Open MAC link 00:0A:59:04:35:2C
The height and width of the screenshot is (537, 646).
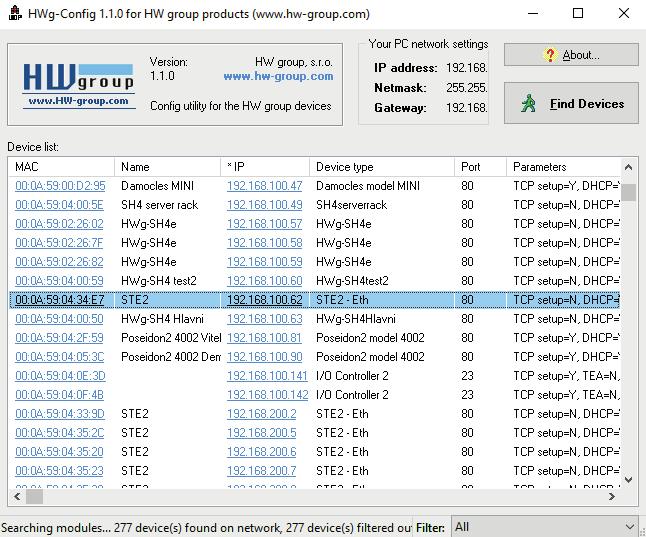point(60,432)
